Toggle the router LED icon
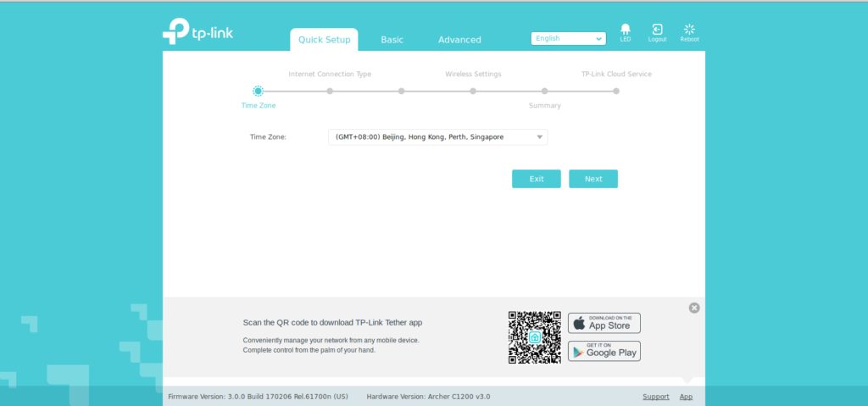The width and height of the screenshot is (868, 406). [x=625, y=31]
